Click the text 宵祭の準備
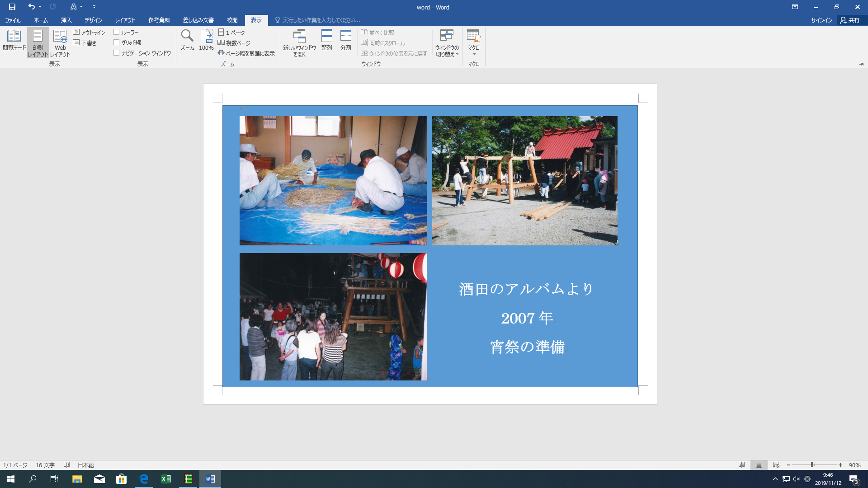Image resolution: width=868 pixels, height=488 pixels. coord(528,347)
